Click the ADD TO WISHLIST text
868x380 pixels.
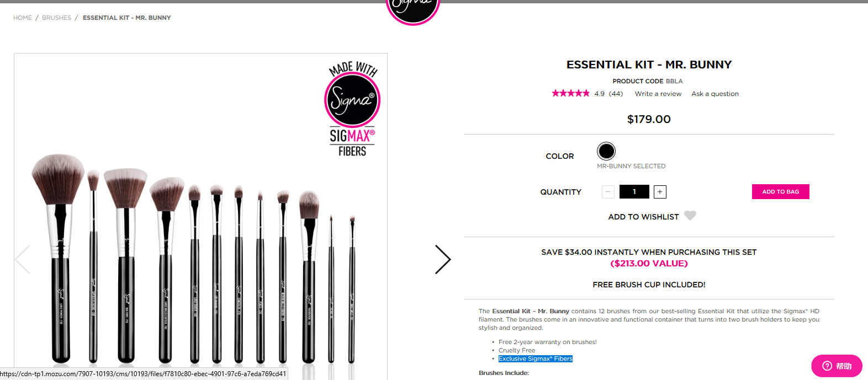[x=643, y=217]
